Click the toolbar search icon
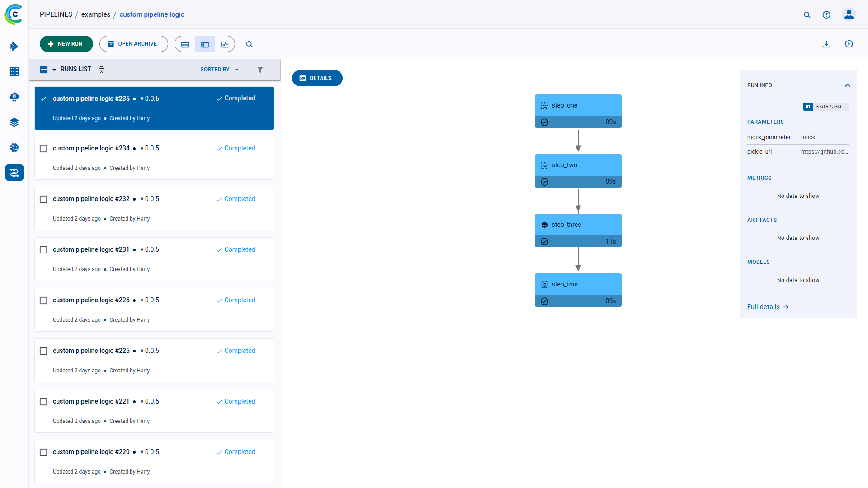The image size is (868, 488). click(249, 44)
